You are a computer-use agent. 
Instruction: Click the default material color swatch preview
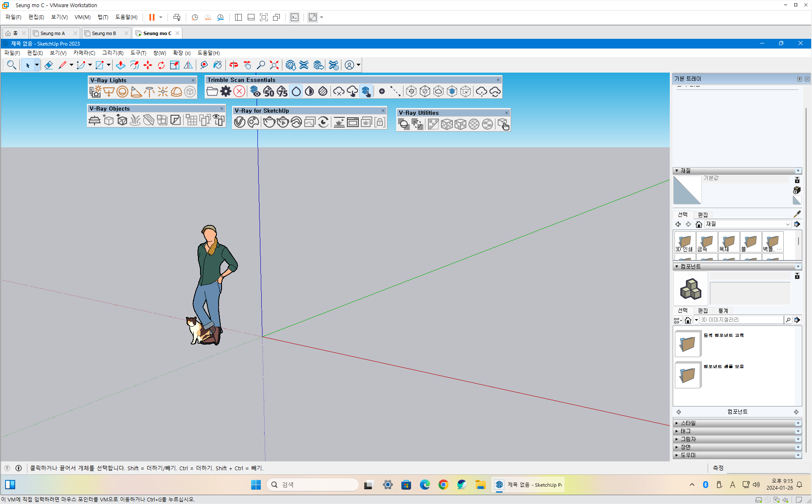tap(687, 190)
